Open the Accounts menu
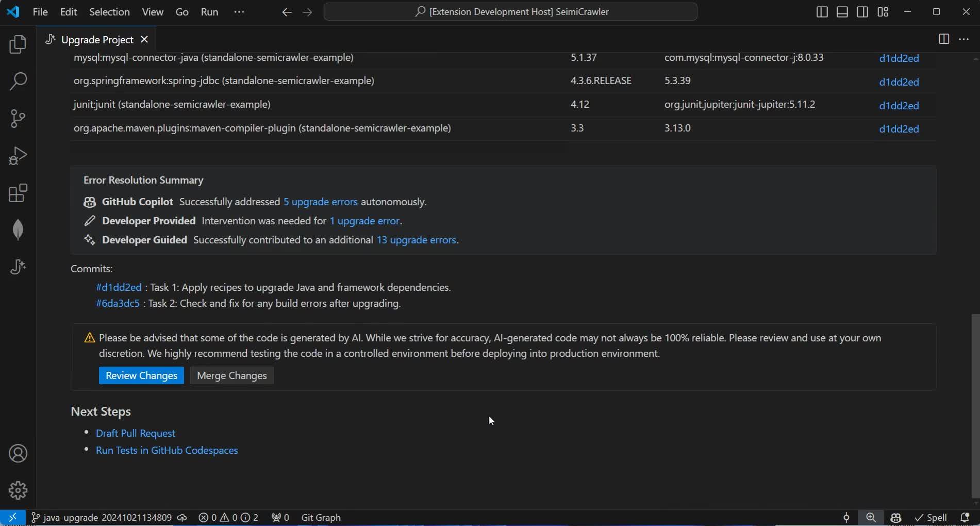 click(18, 453)
